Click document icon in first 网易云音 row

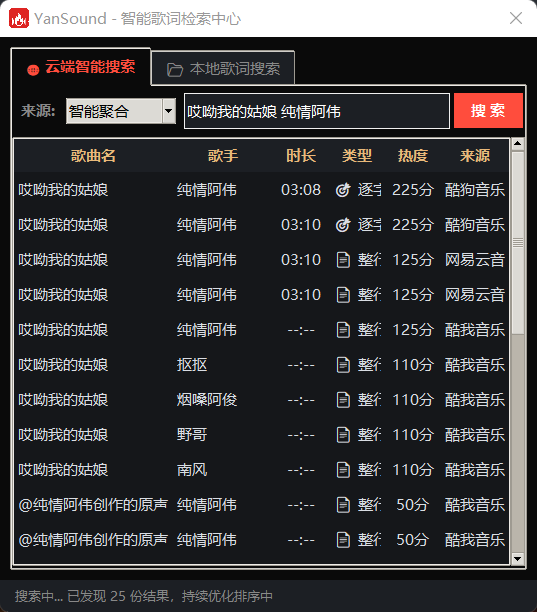tap(343, 260)
